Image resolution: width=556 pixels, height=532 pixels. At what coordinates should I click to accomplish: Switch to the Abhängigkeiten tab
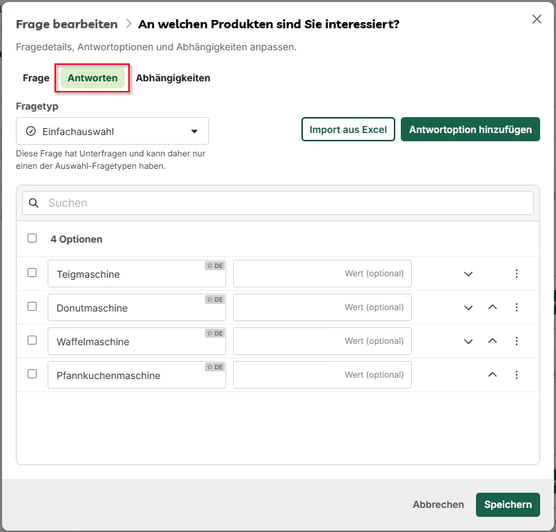[x=173, y=78]
